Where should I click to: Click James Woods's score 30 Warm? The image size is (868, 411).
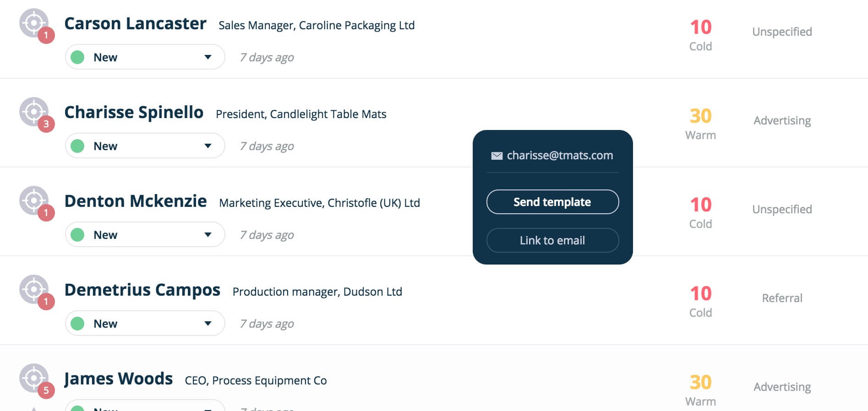click(x=700, y=390)
